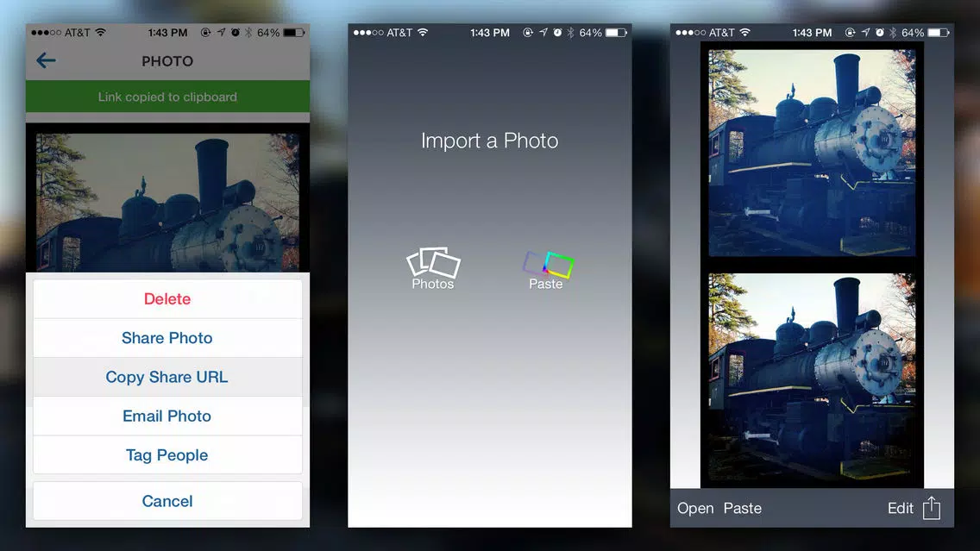Select the top train photo in right screen

(811, 153)
